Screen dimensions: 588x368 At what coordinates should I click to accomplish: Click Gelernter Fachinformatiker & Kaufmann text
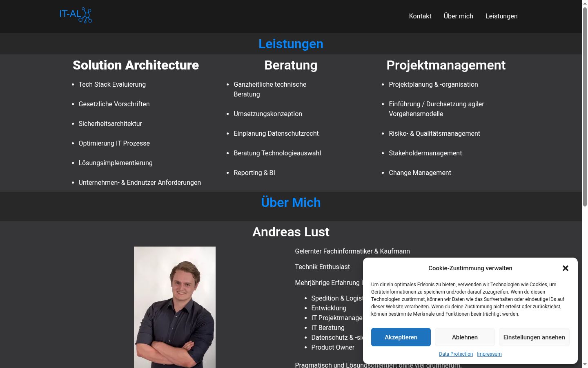coord(352,251)
